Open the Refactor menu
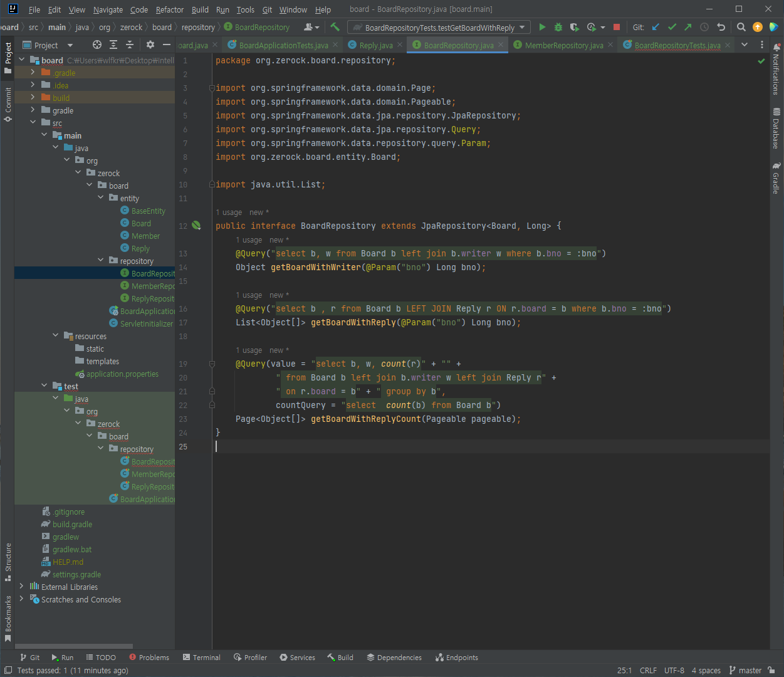 click(x=170, y=9)
